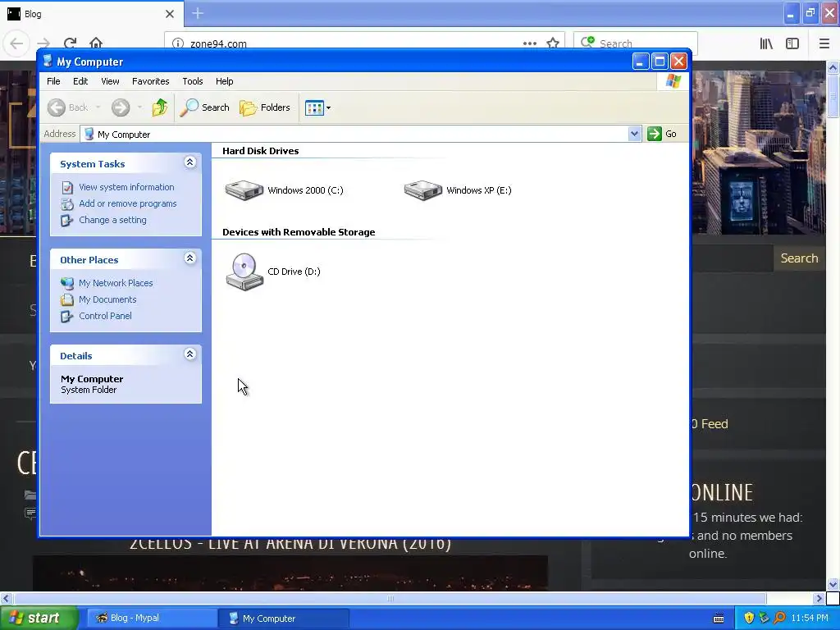Select CD Drive (D:) icon
The height and width of the screenshot is (630, 840).
tap(244, 272)
